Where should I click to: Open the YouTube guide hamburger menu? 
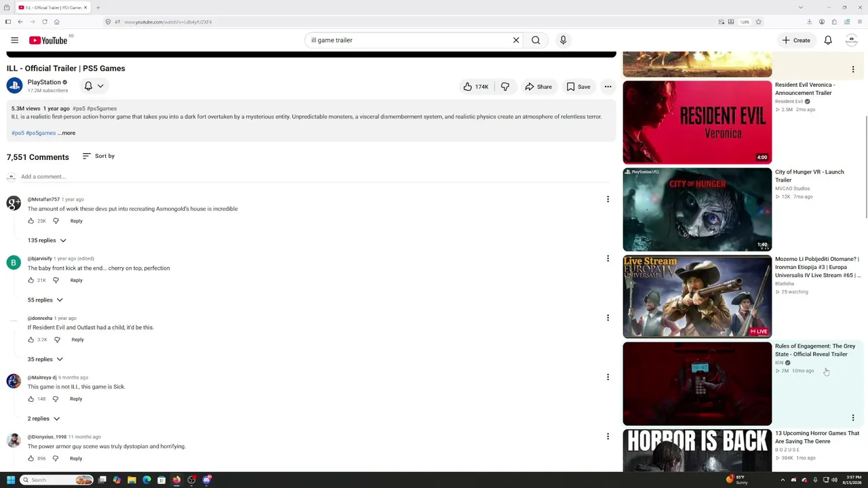(14, 40)
